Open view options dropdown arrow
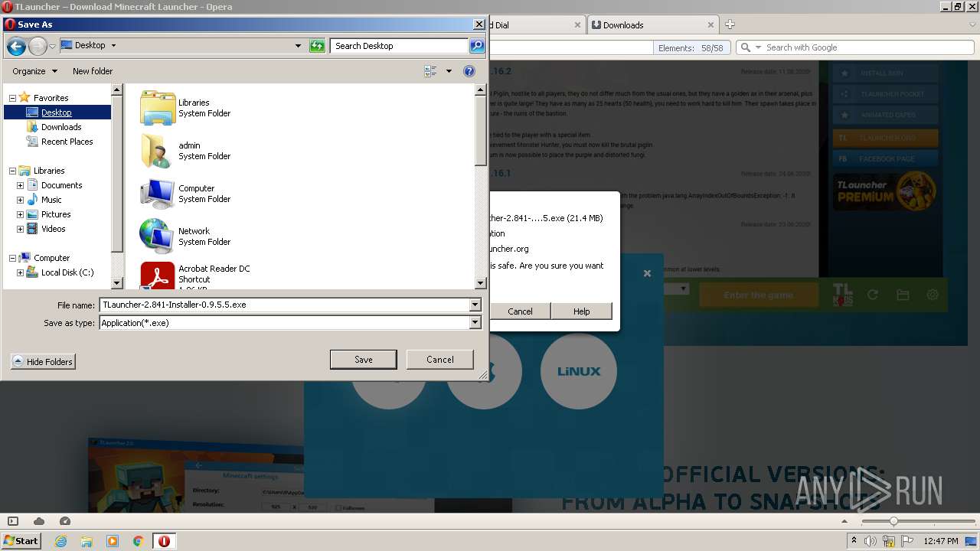This screenshot has height=551, width=980. [449, 71]
